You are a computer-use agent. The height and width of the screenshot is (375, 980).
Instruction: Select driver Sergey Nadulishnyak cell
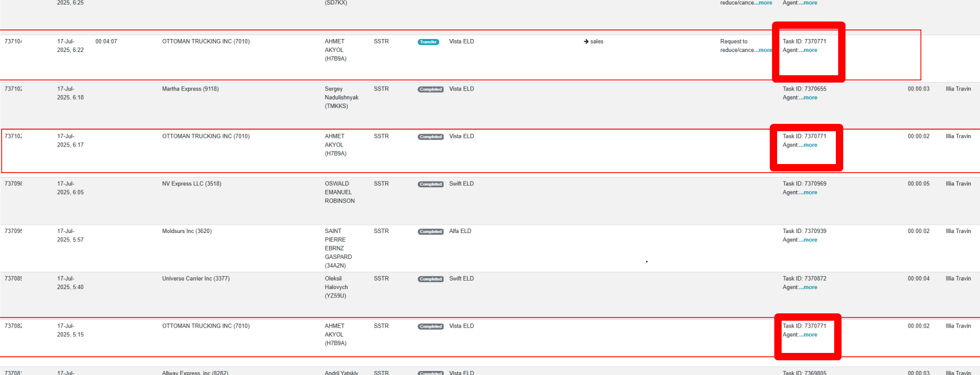coord(342,97)
